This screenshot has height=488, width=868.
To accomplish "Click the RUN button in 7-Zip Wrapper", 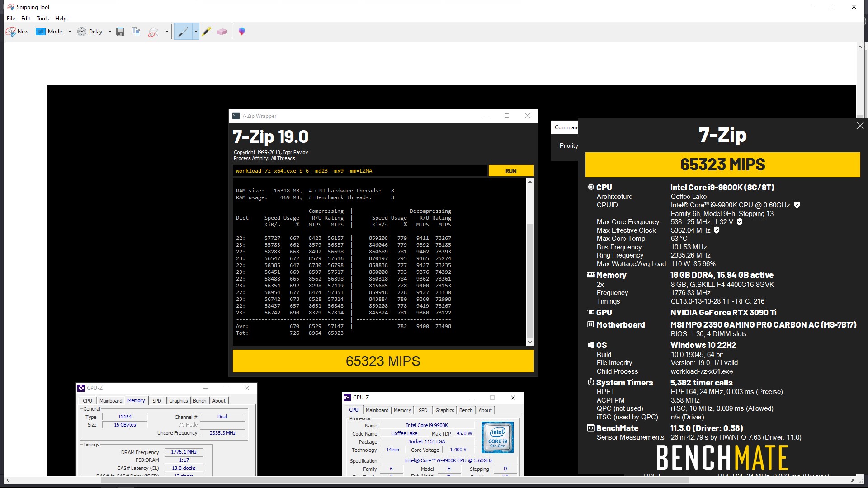I will pyautogui.click(x=511, y=171).
